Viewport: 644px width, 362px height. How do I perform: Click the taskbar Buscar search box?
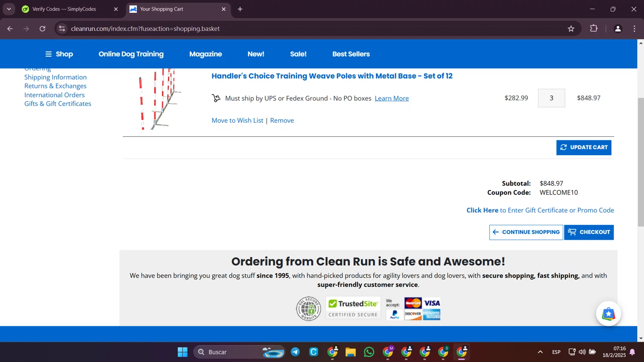click(x=239, y=352)
